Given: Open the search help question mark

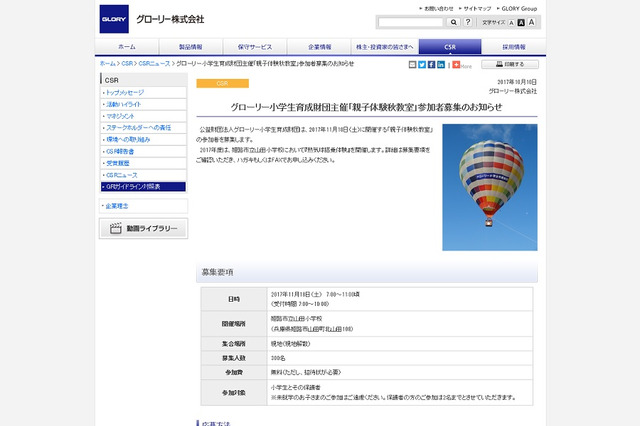Looking at the screenshot, I should 468,22.
